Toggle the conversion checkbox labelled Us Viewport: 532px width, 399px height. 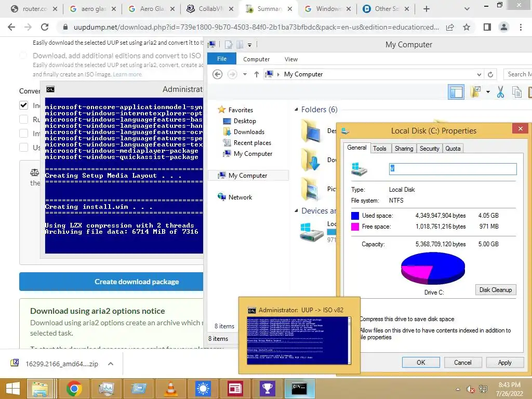click(x=23, y=147)
